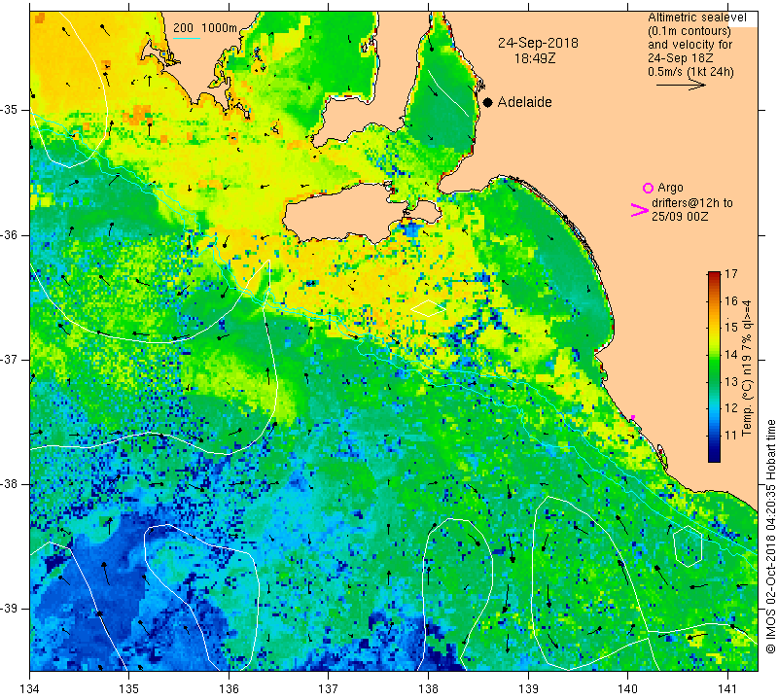Click the magenta drifter marker near the coast
This screenshot has width=778, height=700.
point(632,418)
